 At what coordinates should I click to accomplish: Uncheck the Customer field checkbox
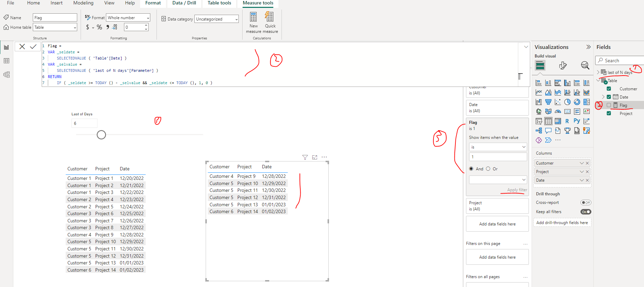(x=609, y=89)
